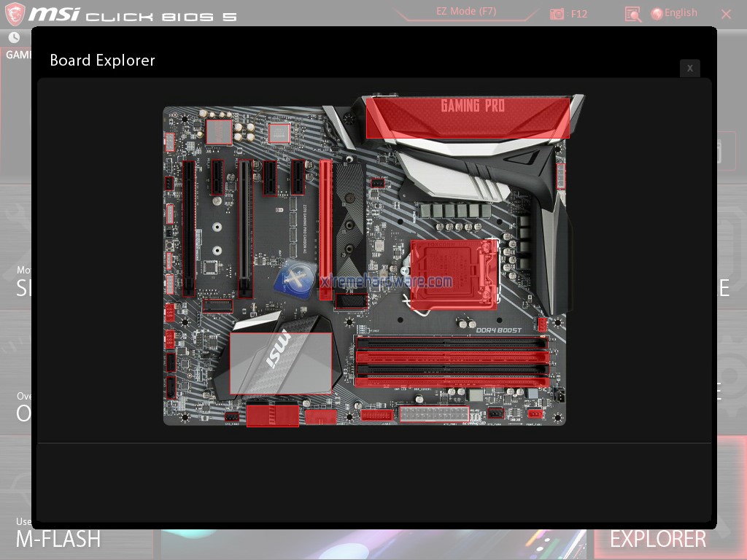This screenshot has width=747, height=560.
Task: Click the MSI chipset heatsink area
Action: (281, 362)
